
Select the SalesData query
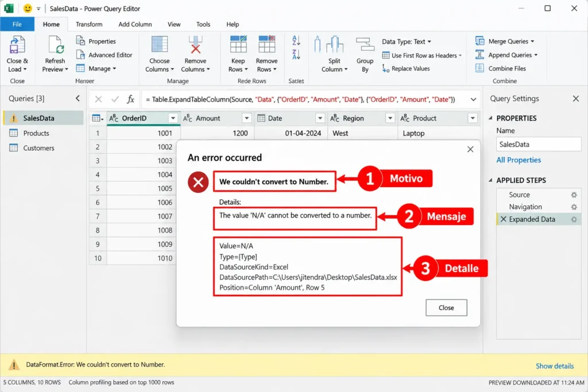43,118
